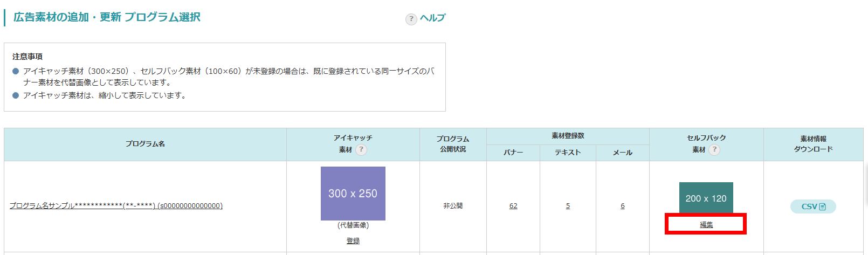Open the banner count link 62
The width and height of the screenshot is (868, 255).
513,206
